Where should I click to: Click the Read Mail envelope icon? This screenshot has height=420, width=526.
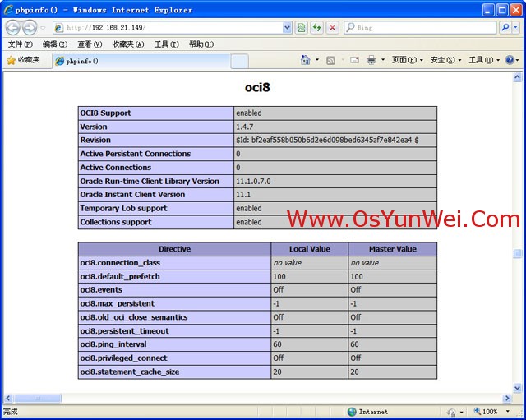click(354, 60)
